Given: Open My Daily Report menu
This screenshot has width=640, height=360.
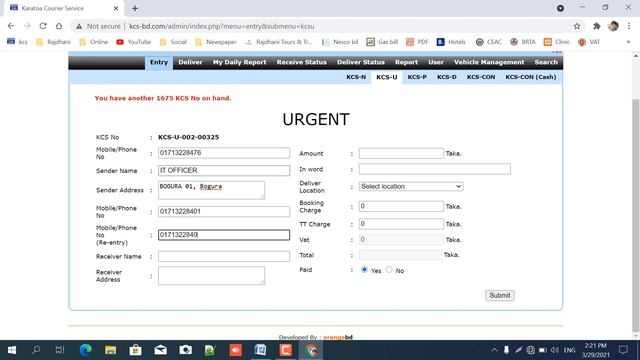Looking at the screenshot, I should (x=240, y=62).
